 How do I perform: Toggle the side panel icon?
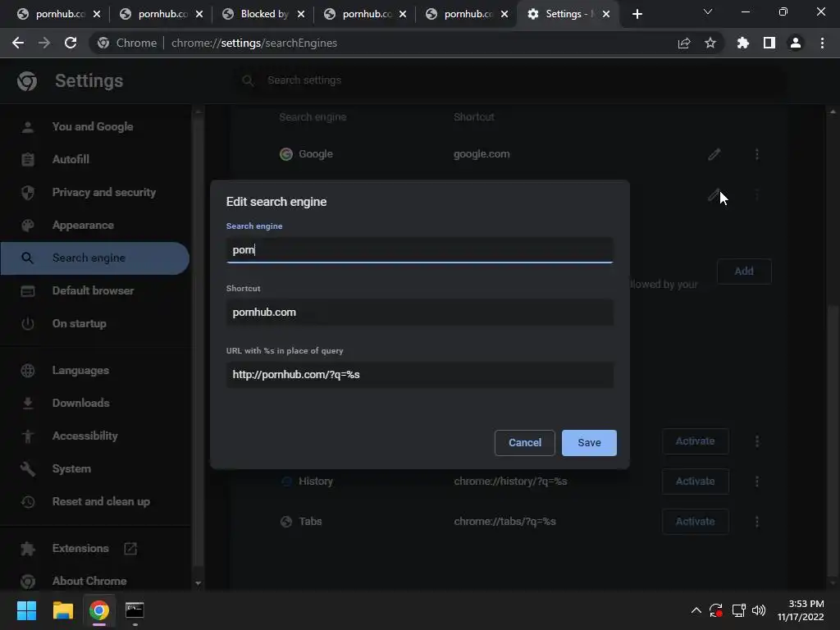coord(769,43)
